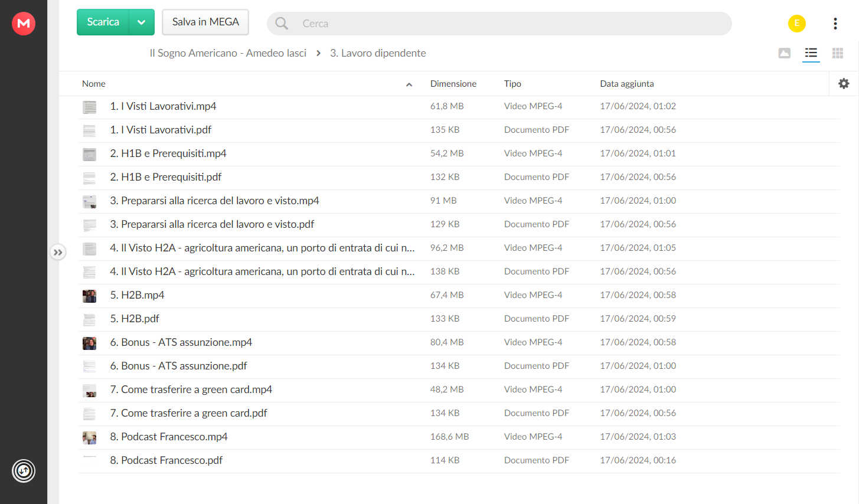Click thumbnail of 6. Bonus - ATS assunzione.mp4
Screen dimensions: 859x504
89,343
